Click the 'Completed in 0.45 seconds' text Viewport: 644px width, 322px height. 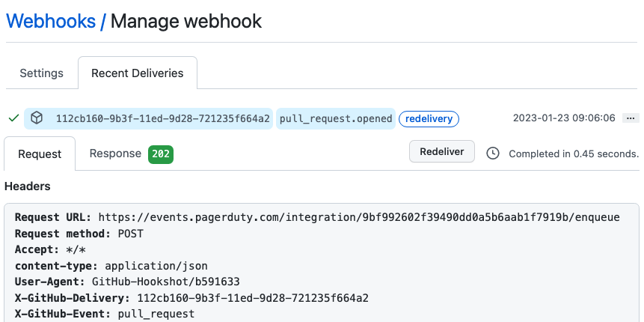pos(573,154)
